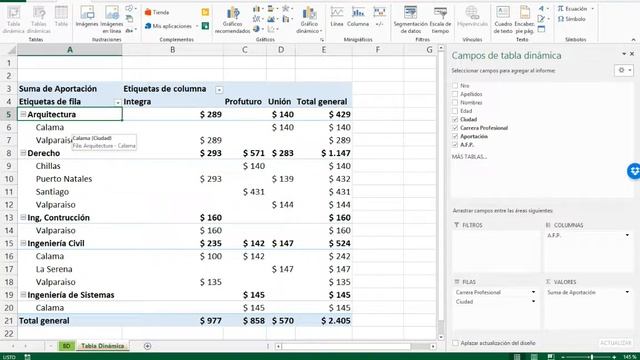This screenshot has width=640, height=360.
Task: Open the Imágenes insert icon
Action: click(x=87, y=17)
